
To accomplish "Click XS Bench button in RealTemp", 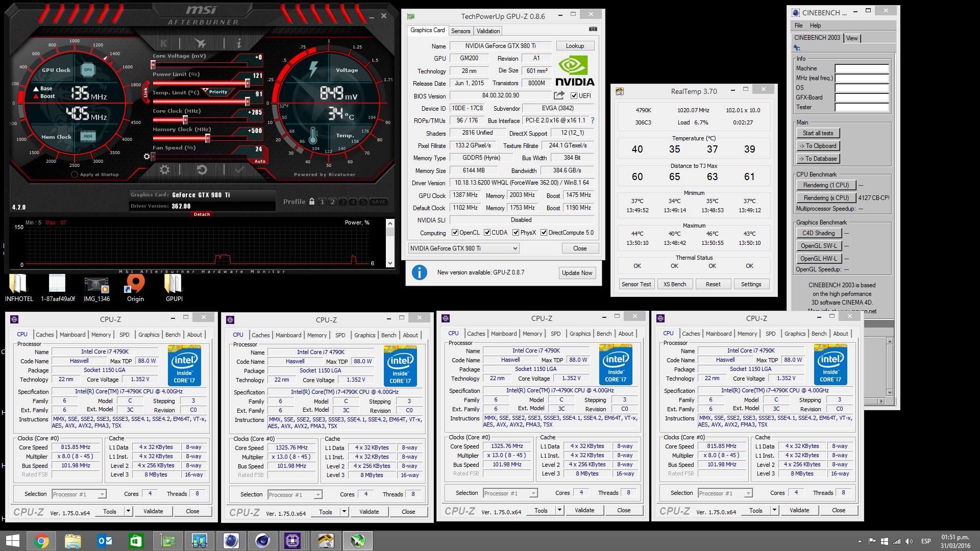I will click(x=674, y=284).
